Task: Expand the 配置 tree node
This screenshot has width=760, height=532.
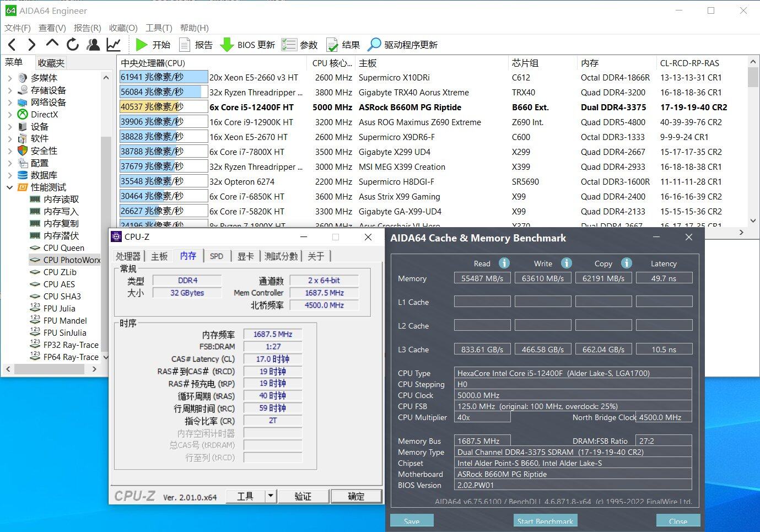Action: coord(10,163)
